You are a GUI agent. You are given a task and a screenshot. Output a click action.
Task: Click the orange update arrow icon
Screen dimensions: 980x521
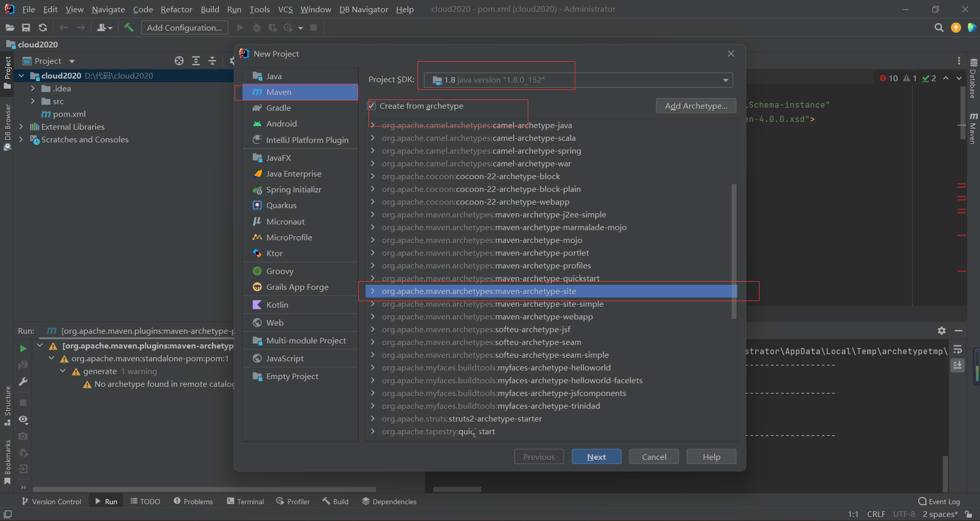coord(956,28)
